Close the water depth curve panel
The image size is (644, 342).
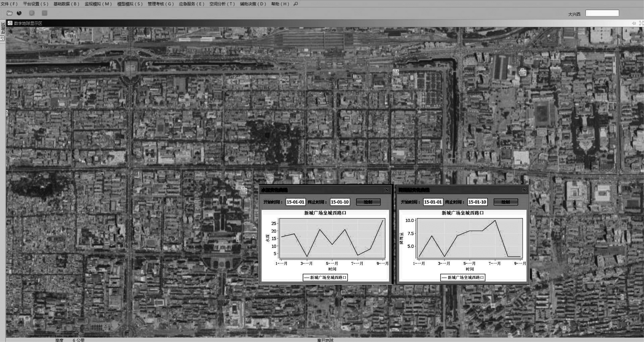click(x=387, y=190)
